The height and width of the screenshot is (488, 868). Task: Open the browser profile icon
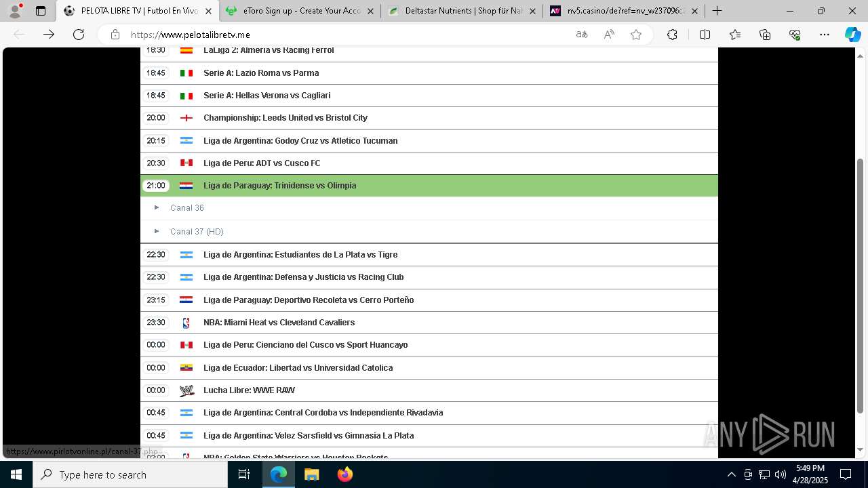[15, 11]
